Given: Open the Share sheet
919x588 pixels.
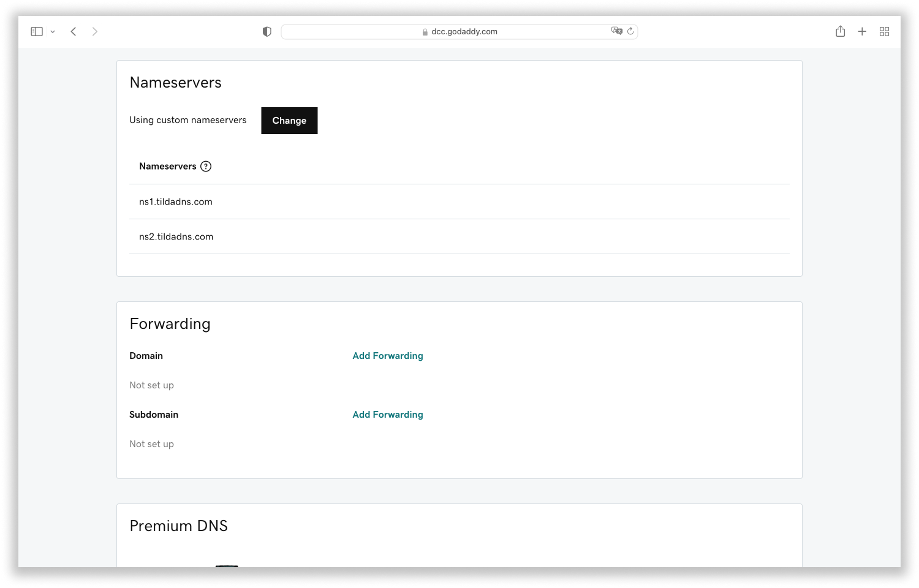Looking at the screenshot, I should pos(840,31).
